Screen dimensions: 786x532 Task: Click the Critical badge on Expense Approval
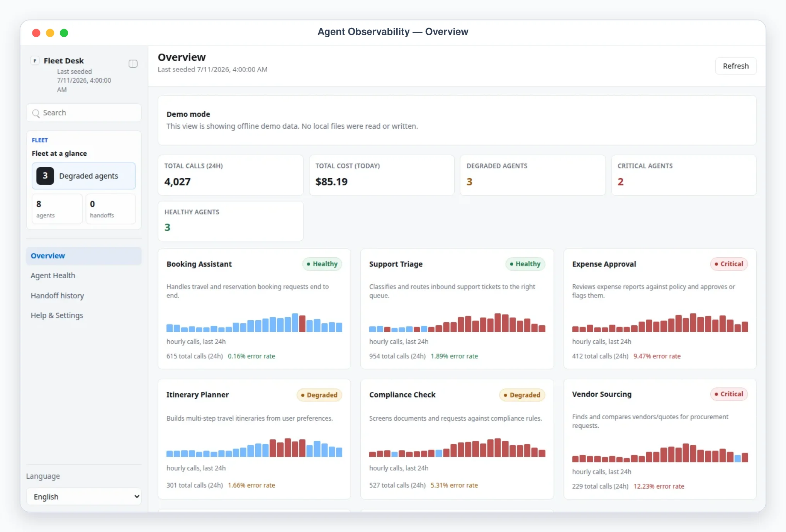pyautogui.click(x=729, y=264)
